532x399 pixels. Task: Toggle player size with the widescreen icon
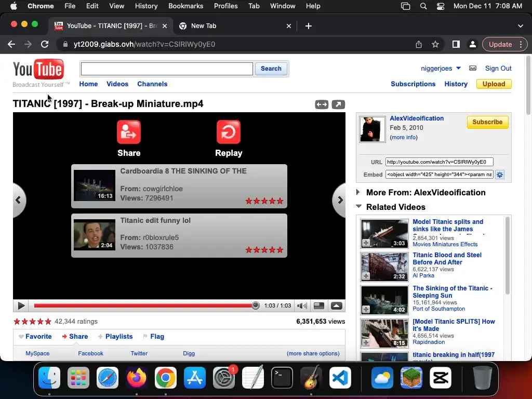[x=319, y=305]
